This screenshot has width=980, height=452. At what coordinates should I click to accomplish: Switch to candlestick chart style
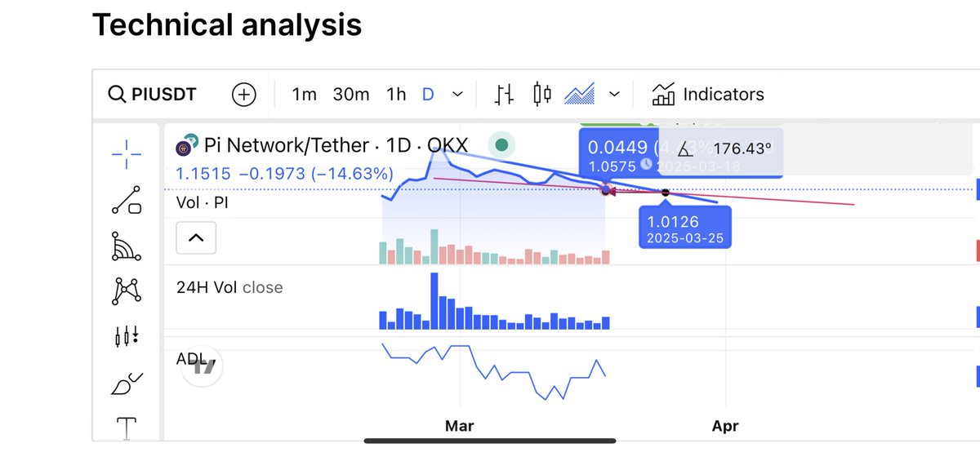[x=542, y=95]
